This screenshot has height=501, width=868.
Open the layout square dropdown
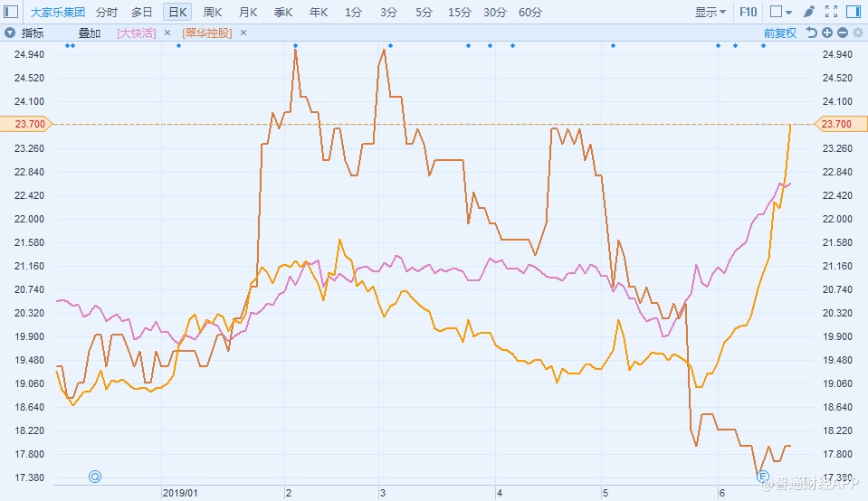click(x=780, y=12)
